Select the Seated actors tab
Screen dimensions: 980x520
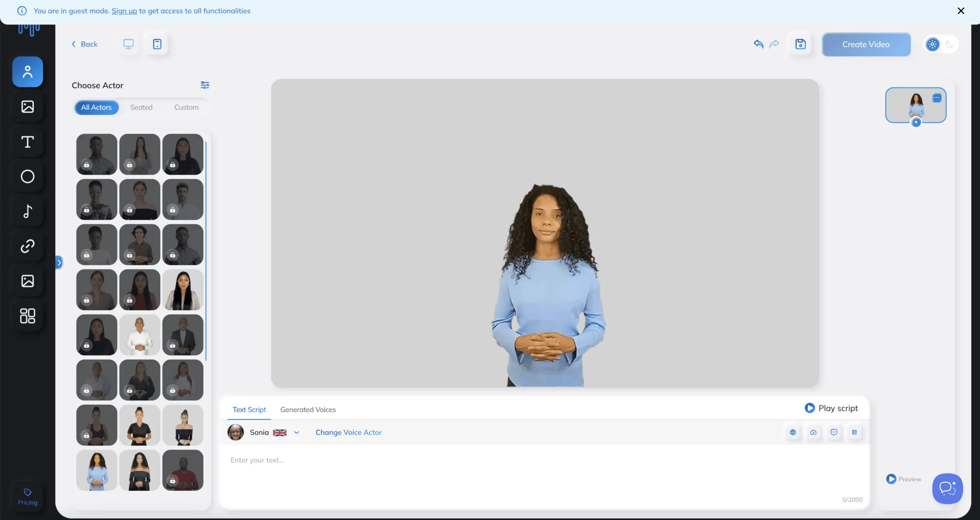pyautogui.click(x=141, y=107)
